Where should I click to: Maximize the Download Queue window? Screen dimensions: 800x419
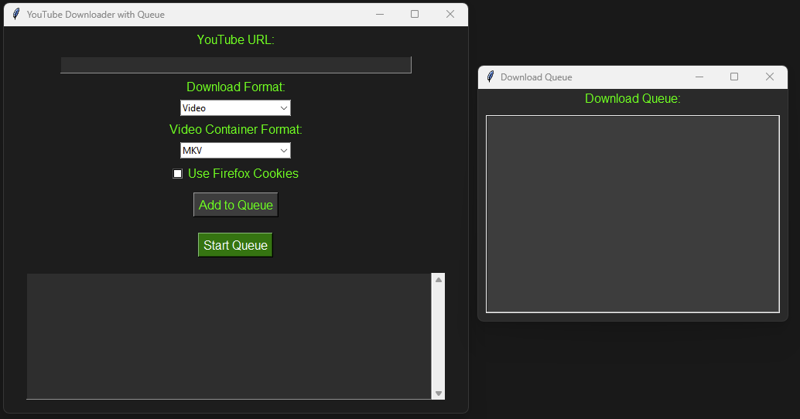click(x=734, y=77)
